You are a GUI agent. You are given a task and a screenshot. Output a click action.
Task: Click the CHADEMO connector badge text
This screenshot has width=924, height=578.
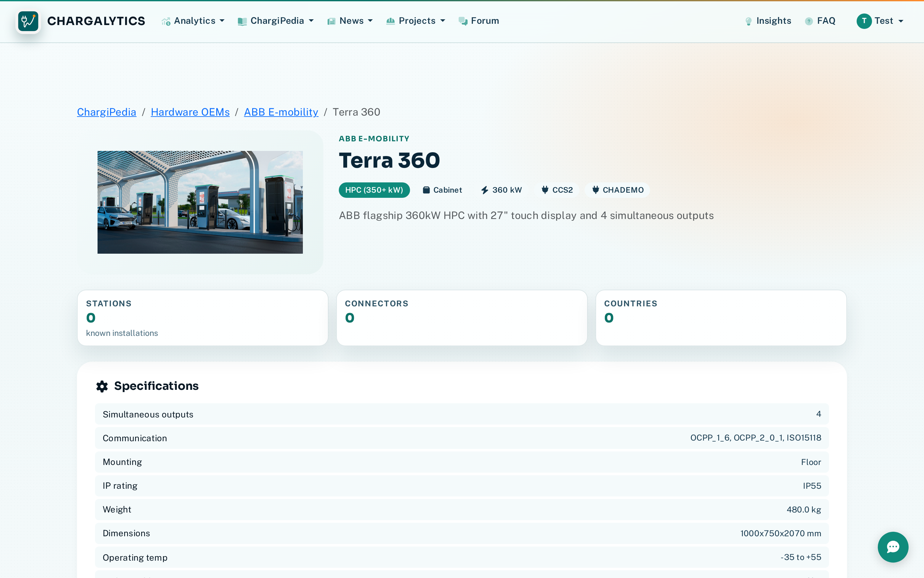click(623, 190)
